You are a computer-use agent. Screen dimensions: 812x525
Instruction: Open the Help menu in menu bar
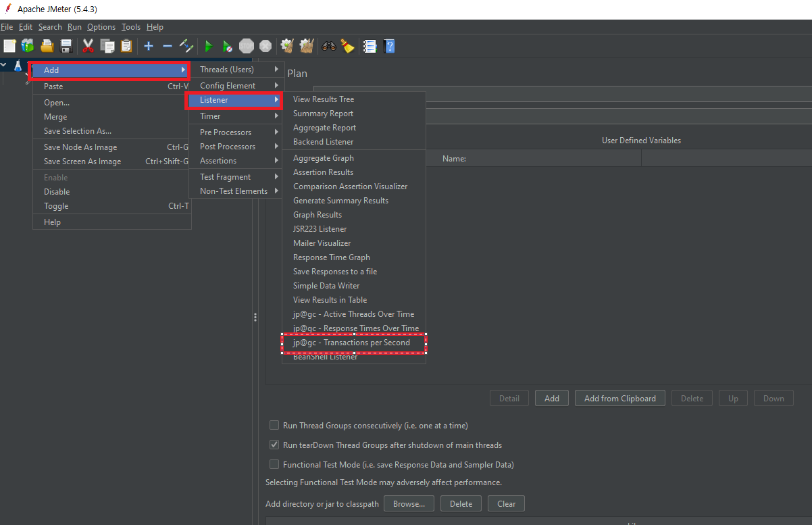tap(155, 27)
